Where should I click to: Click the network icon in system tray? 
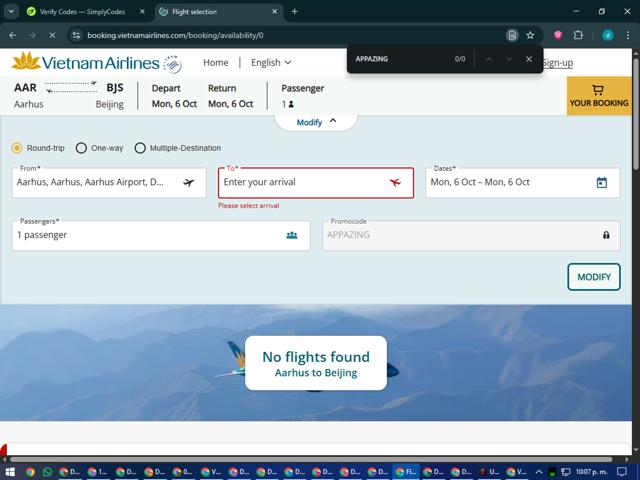click(x=565, y=472)
